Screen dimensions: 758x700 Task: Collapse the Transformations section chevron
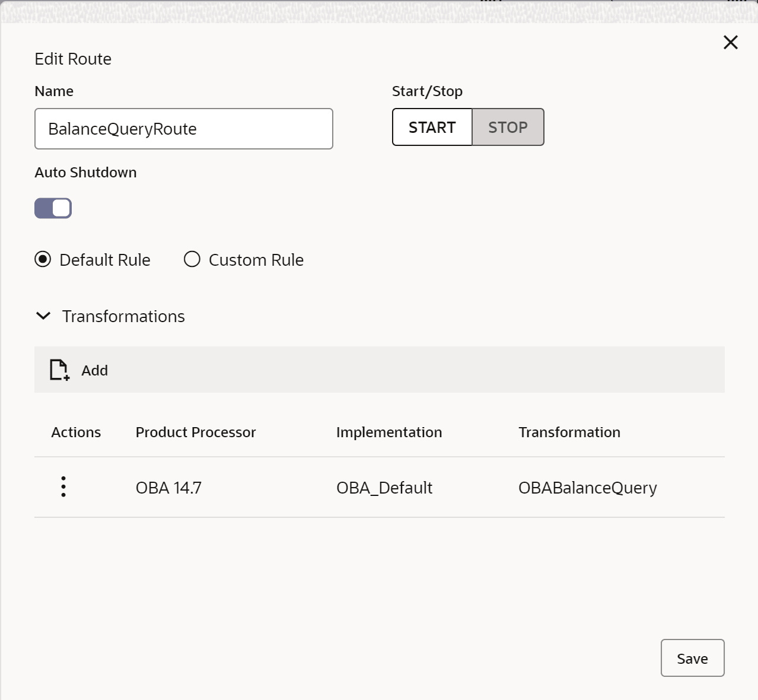pyautogui.click(x=43, y=316)
